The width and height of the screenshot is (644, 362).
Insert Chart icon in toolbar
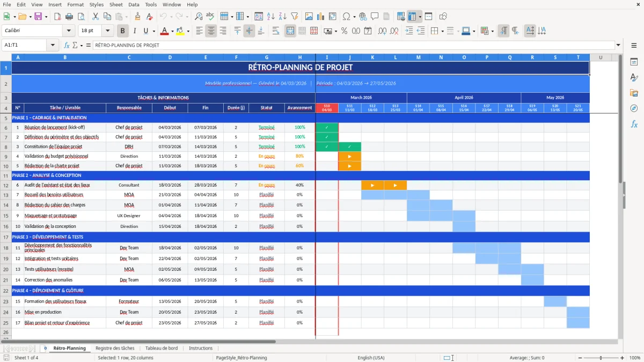(321, 17)
